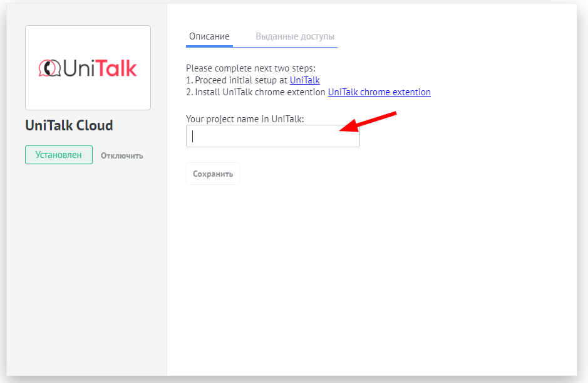Click Отключить to disable the integration

122,155
